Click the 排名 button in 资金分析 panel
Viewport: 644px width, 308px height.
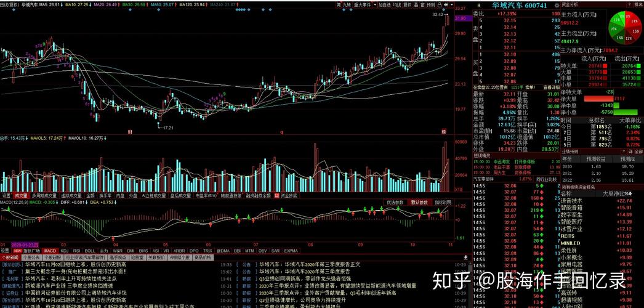click(638, 4)
